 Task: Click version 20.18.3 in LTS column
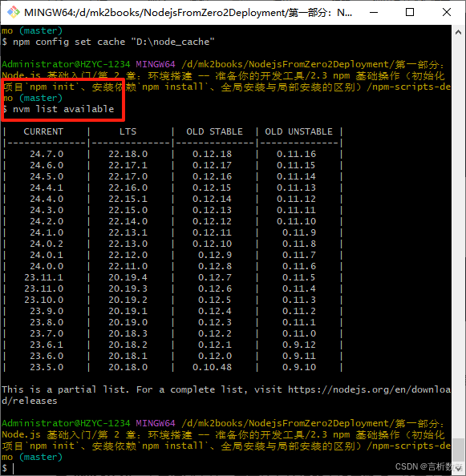[128, 333]
